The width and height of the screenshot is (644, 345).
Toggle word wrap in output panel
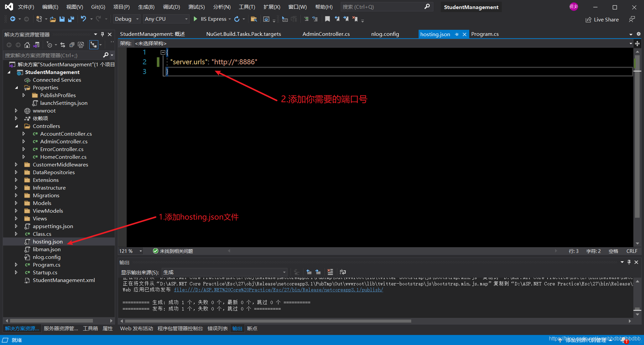pyautogui.click(x=342, y=272)
